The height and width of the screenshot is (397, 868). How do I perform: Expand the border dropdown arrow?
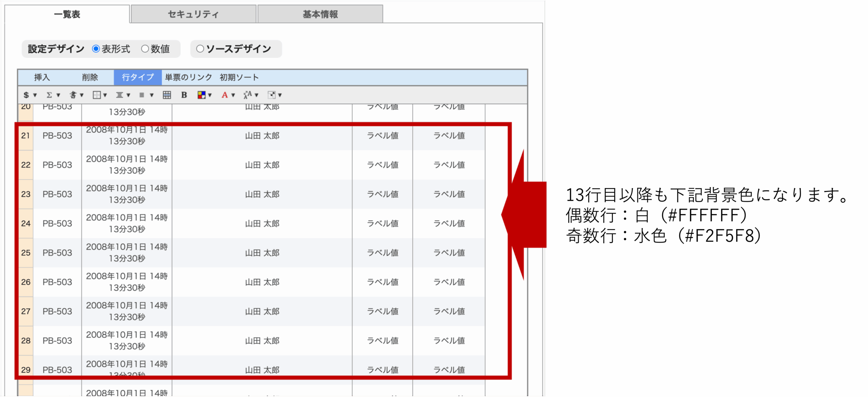pos(105,95)
